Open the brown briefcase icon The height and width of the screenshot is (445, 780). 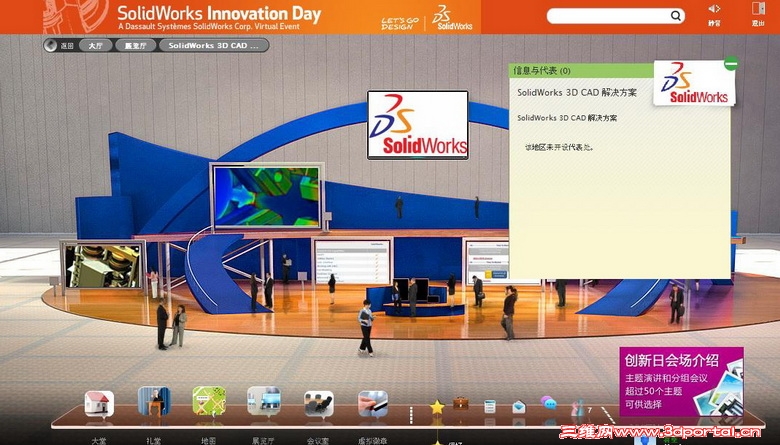pyautogui.click(x=461, y=404)
